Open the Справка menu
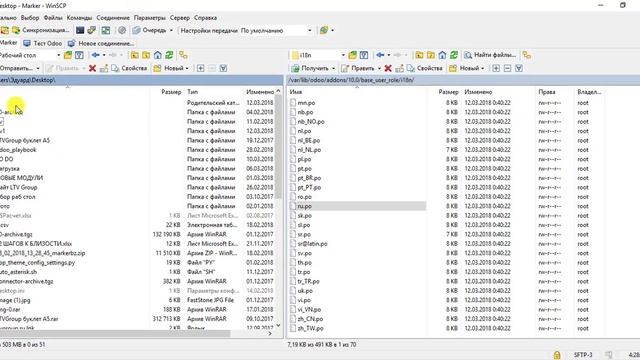The height and width of the screenshot is (360, 640). 205,18
